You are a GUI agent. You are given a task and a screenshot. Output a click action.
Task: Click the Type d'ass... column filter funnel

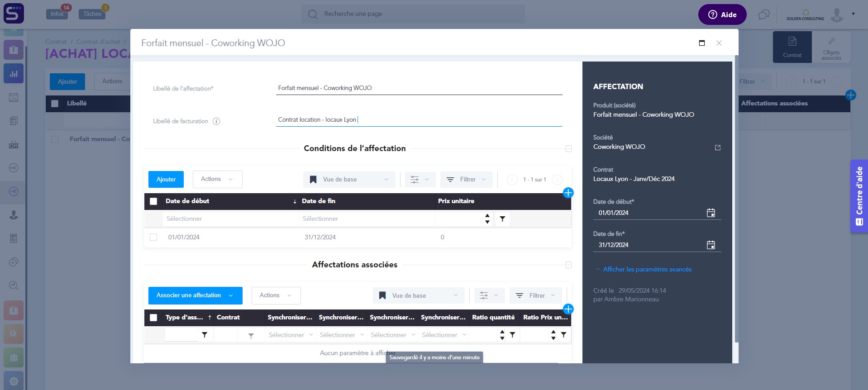pos(205,335)
